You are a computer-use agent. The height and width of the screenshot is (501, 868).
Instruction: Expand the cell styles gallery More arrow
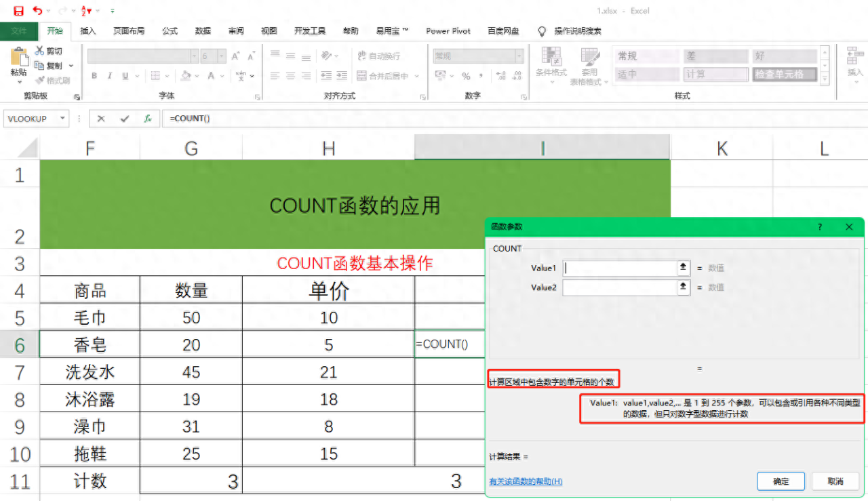pos(825,79)
